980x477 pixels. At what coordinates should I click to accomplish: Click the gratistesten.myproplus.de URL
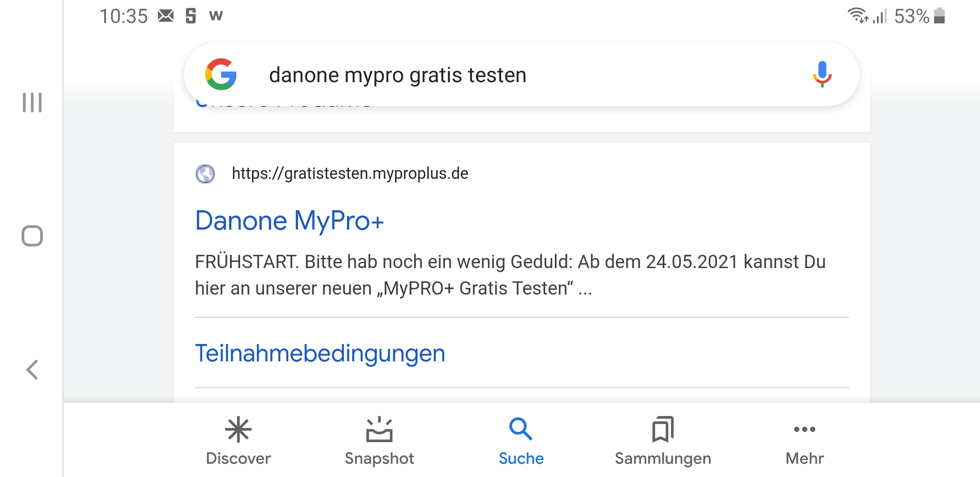(350, 174)
